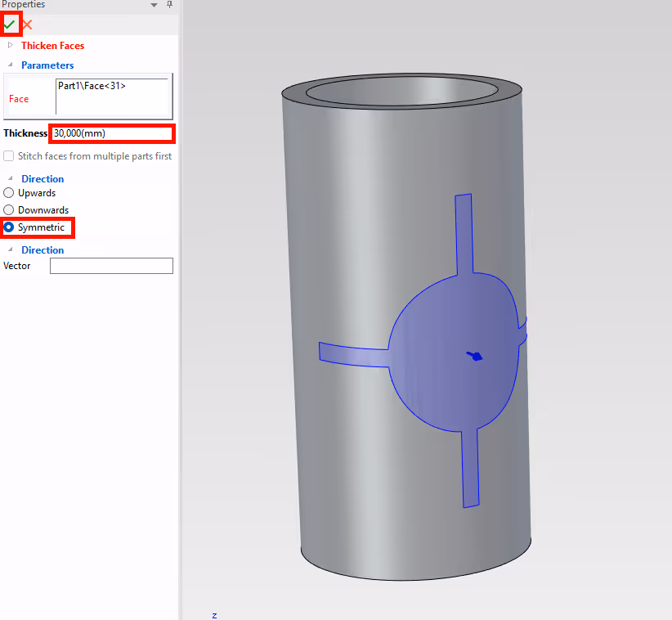
Task: Cancel with the orange X icon
Action: [x=28, y=25]
